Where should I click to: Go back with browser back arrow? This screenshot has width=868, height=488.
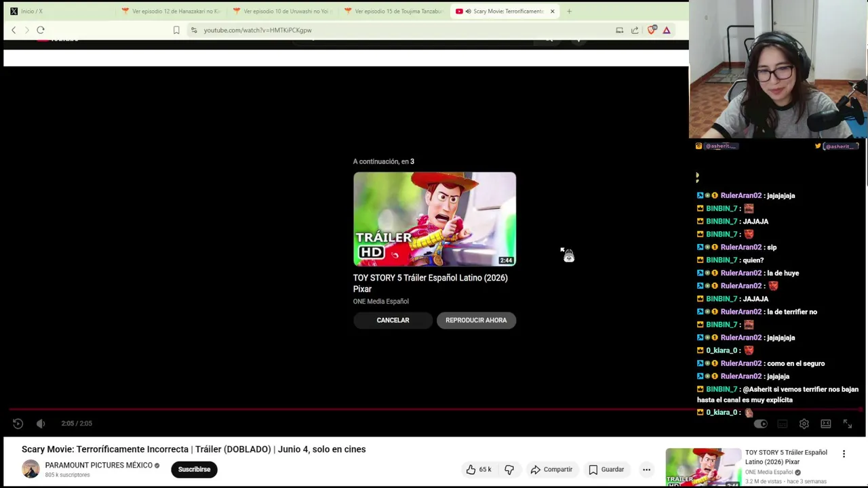14,30
